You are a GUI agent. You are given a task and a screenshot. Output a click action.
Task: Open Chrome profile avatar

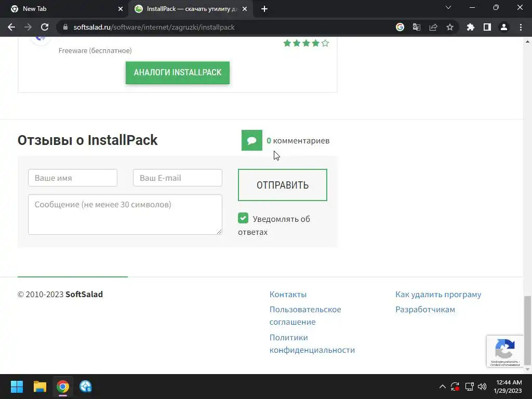tap(504, 27)
